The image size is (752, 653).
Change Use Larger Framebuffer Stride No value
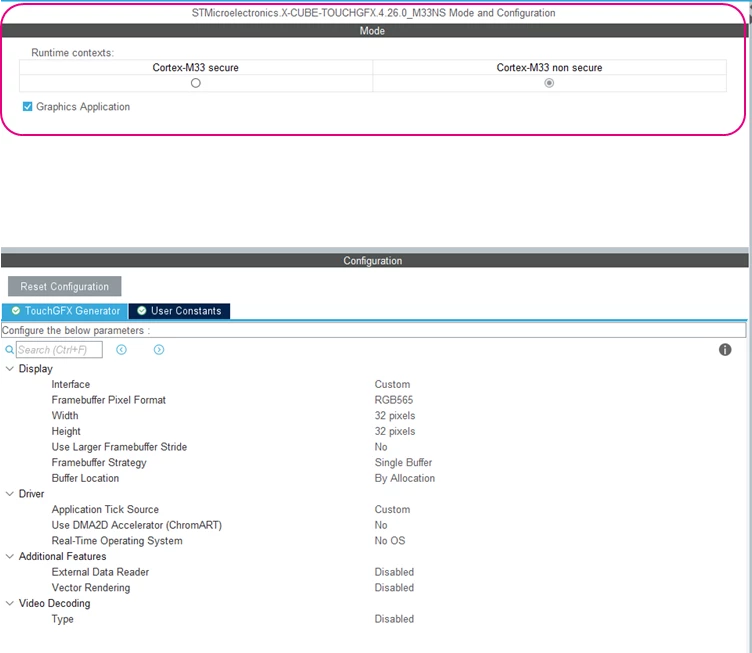[x=381, y=447]
